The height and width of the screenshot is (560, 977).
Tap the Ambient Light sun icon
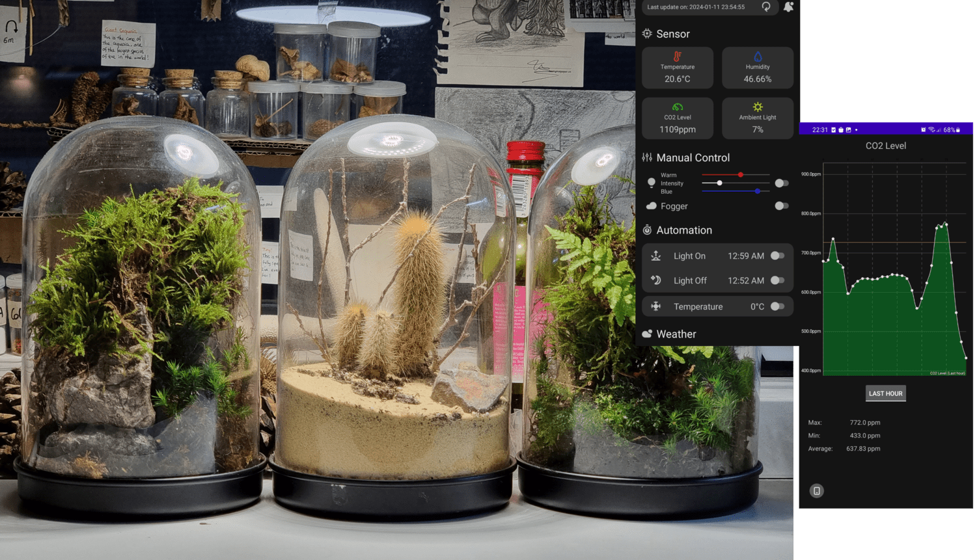758,107
